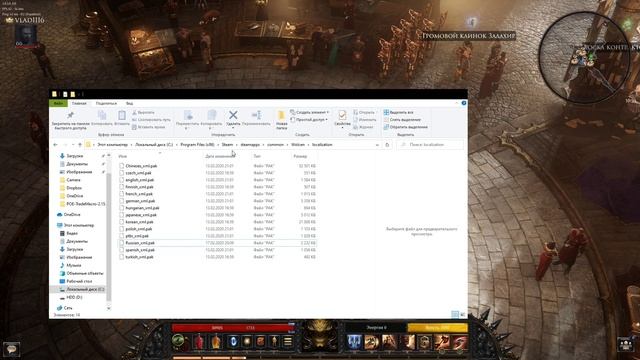Screen dimensions: 640x360
Task: Click the search localization field
Action: (430, 145)
